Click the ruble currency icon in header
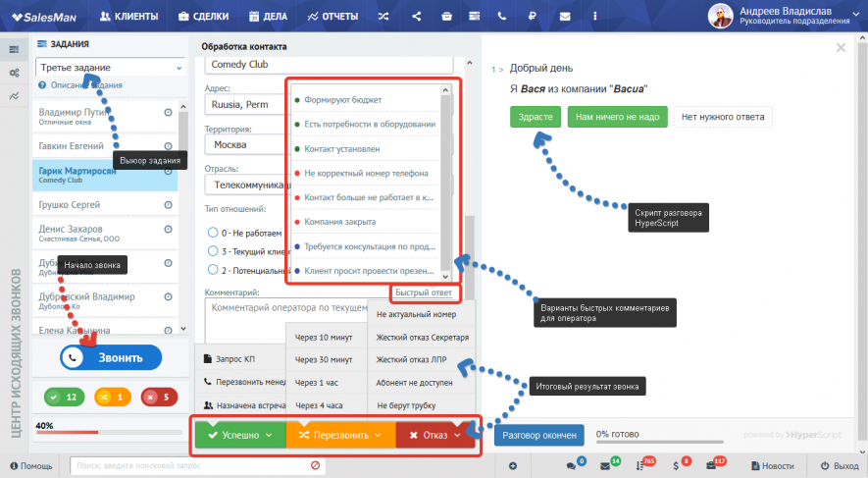This screenshot has width=868, height=478. (x=533, y=16)
